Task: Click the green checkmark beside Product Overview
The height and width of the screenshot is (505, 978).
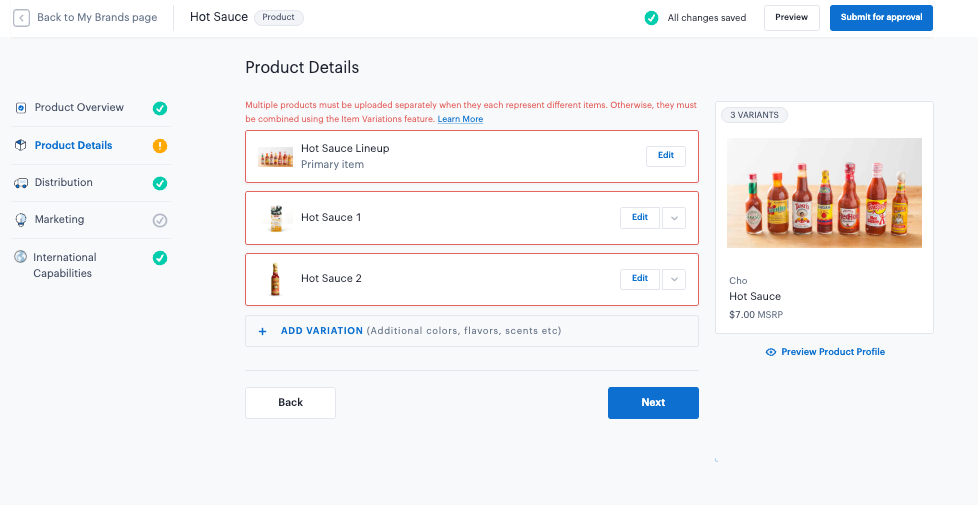Action: tap(160, 108)
